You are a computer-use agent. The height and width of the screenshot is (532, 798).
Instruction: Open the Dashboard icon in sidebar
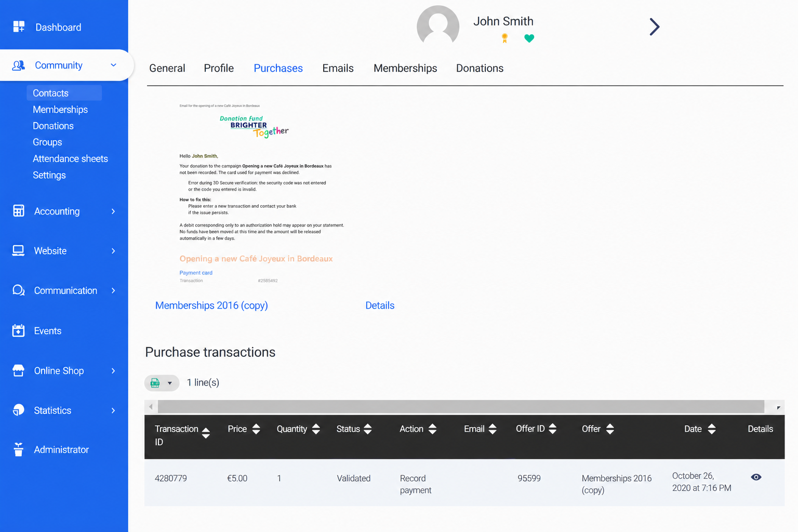pos(19,27)
